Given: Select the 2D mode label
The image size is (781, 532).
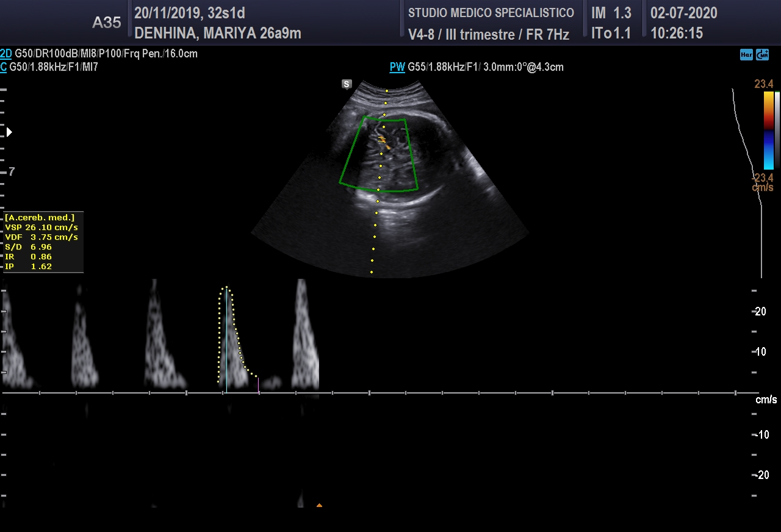Looking at the screenshot, I should tap(6, 54).
